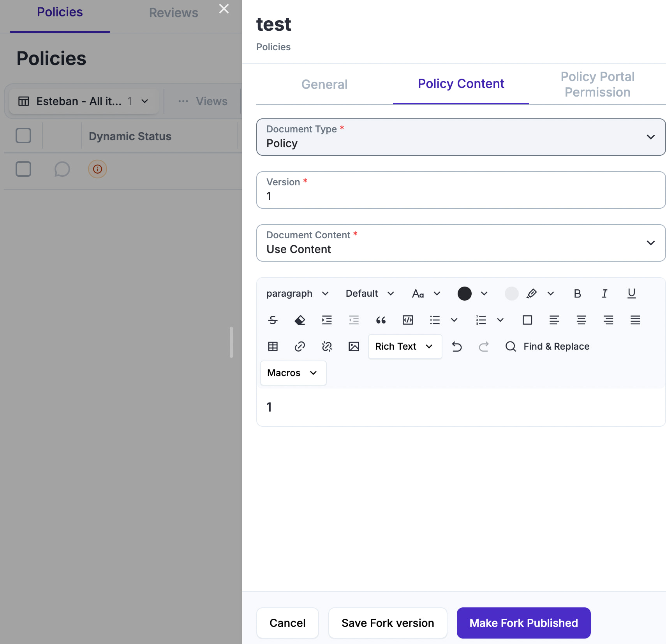Insert a blockquote in the editor

[x=381, y=320]
